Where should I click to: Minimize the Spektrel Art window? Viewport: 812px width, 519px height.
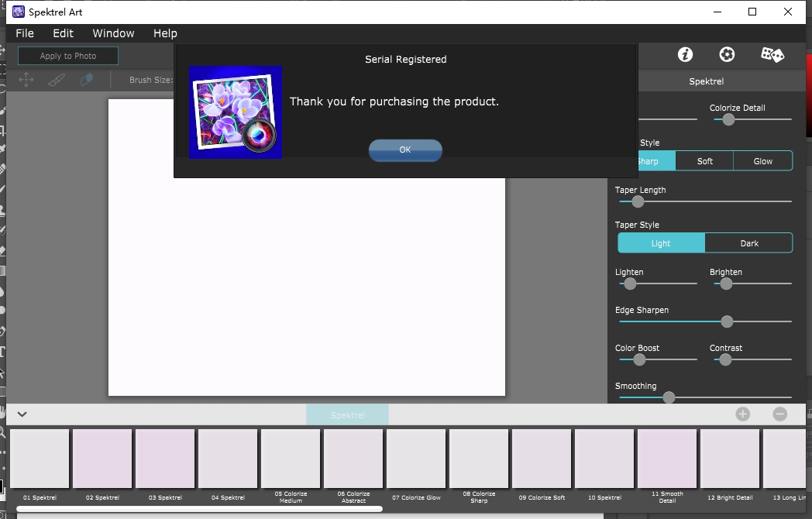pos(717,12)
